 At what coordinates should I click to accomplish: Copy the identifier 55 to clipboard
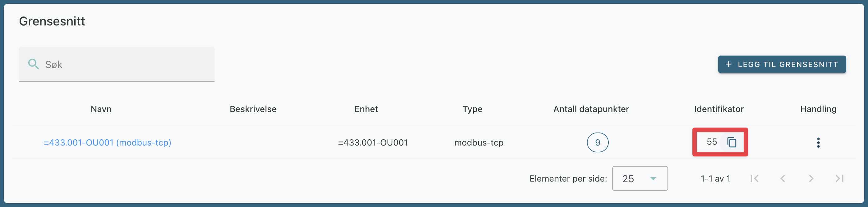tap(732, 142)
